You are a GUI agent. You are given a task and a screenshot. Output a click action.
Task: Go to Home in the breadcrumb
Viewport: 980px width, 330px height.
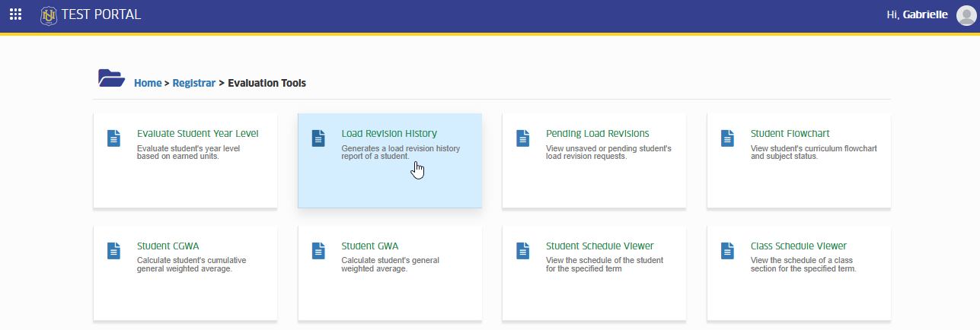[x=148, y=83]
